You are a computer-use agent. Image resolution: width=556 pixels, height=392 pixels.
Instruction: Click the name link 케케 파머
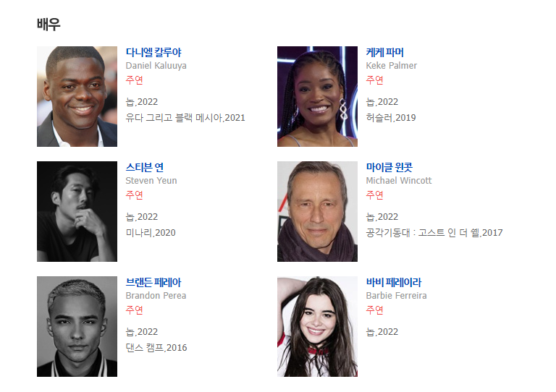click(x=384, y=52)
